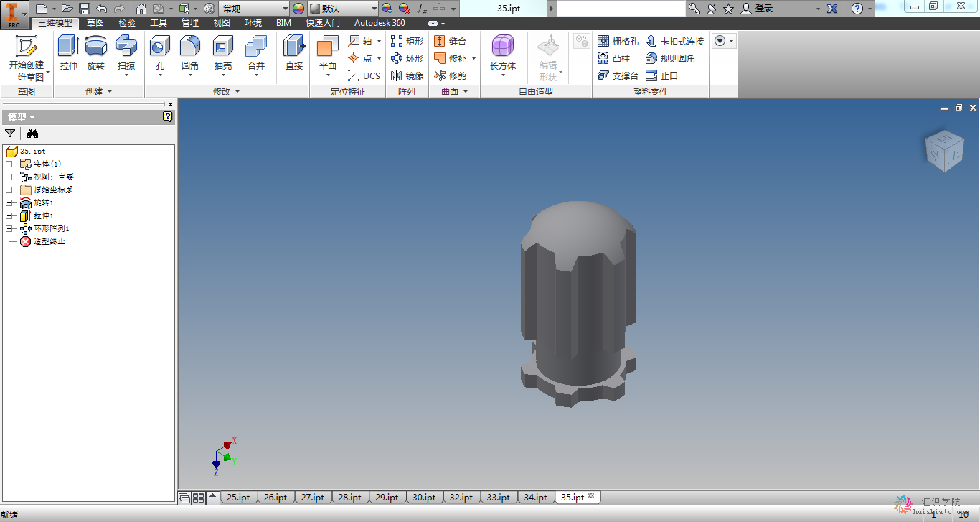This screenshot has height=522, width=980.
Task: Expand the 实体(1) solid bodies node
Action: coord(9,164)
